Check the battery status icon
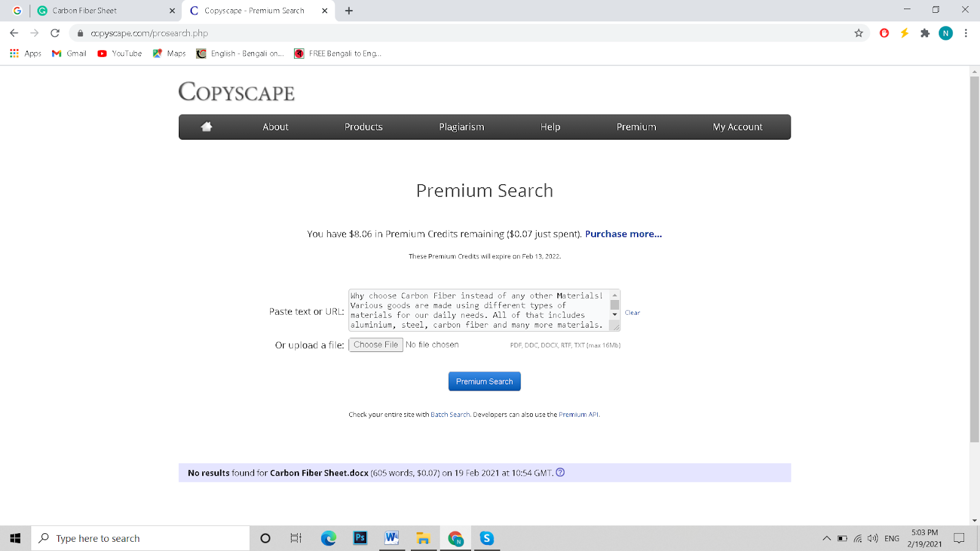980x551 pixels. (x=842, y=538)
